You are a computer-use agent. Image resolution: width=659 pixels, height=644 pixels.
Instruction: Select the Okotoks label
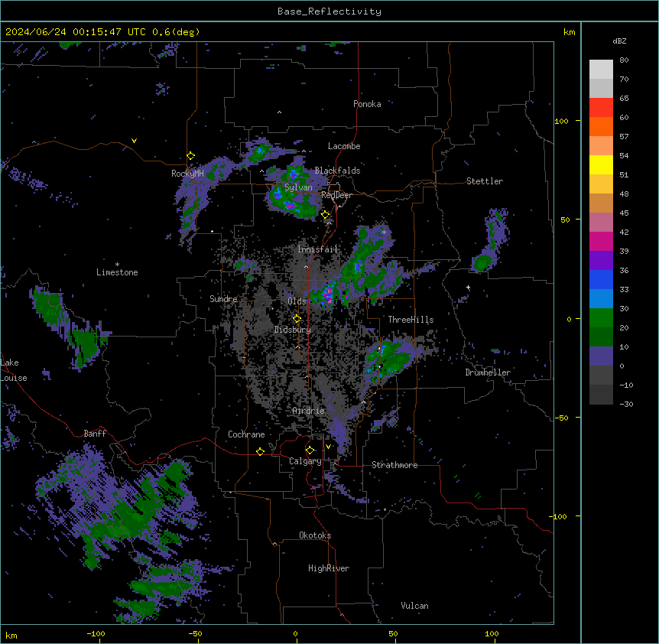pyautogui.click(x=315, y=535)
